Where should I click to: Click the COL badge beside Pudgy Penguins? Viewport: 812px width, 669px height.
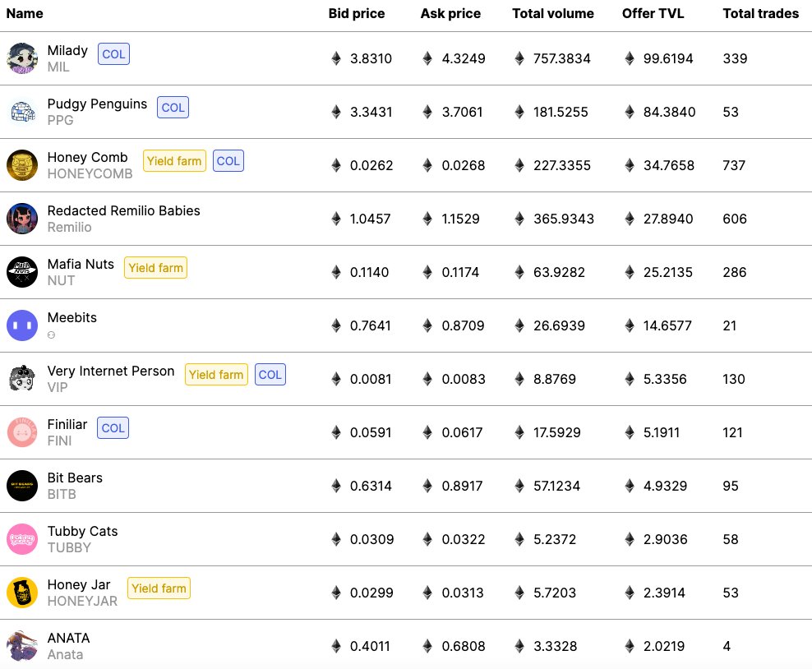pos(173,107)
